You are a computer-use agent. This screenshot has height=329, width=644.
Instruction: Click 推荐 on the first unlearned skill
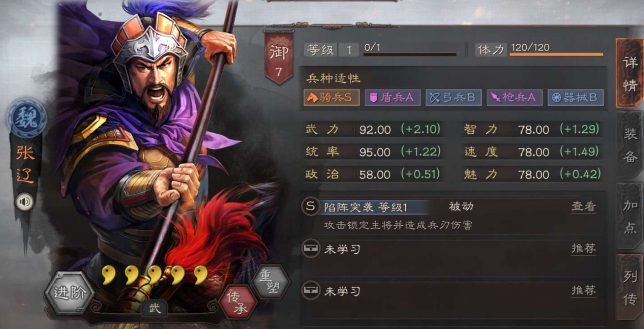coord(583,249)
